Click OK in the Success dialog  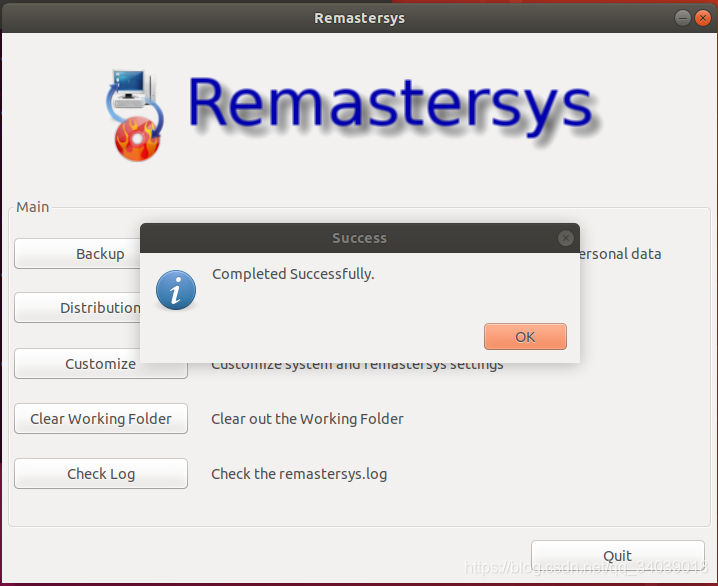click(x=525, y=336)
